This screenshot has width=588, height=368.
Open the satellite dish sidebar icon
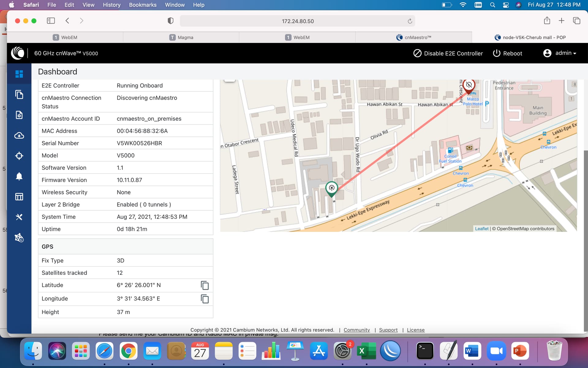[19, 238]
